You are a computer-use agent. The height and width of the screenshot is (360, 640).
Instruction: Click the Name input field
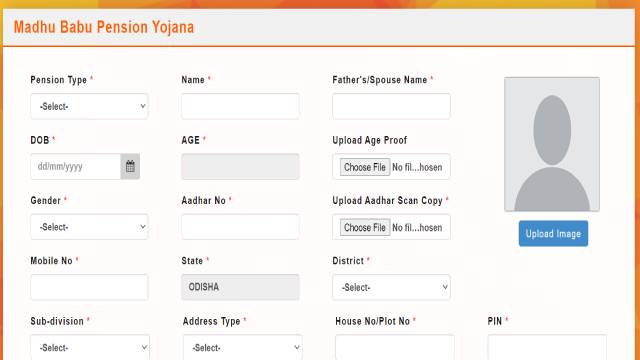click(x=240, y=107)
